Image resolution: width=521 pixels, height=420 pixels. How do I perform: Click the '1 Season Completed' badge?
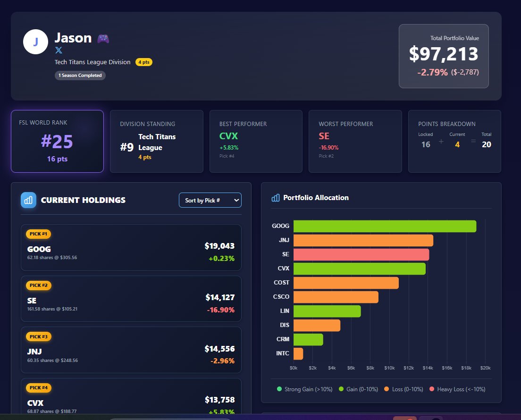pyautogui.click(x=80, y=76)
